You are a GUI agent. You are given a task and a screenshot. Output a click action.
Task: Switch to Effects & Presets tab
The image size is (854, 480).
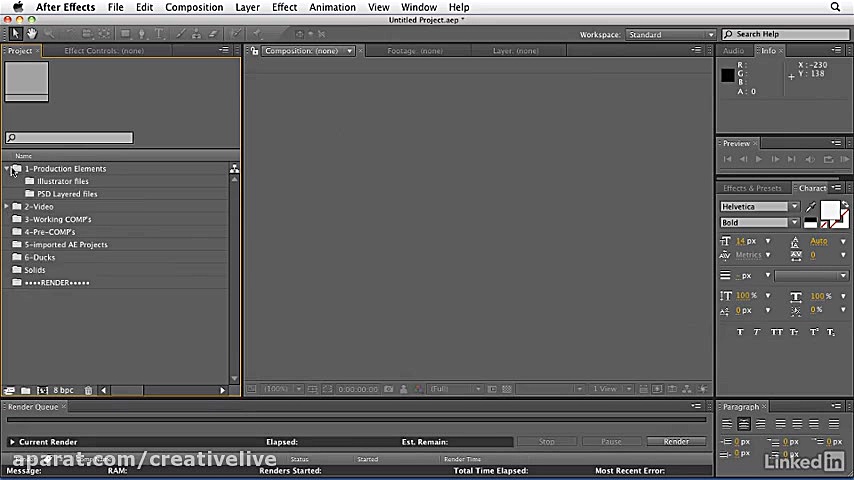(x=752, y=188)
